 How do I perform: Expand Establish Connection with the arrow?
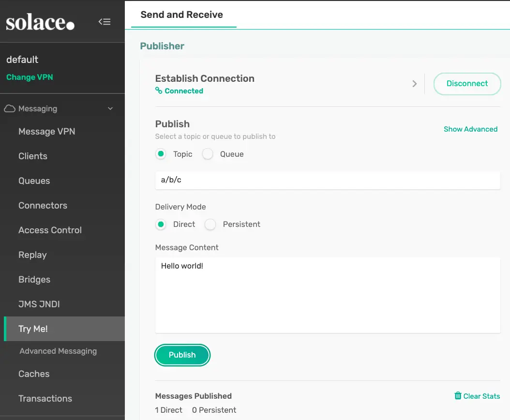[x=414, y=84]
